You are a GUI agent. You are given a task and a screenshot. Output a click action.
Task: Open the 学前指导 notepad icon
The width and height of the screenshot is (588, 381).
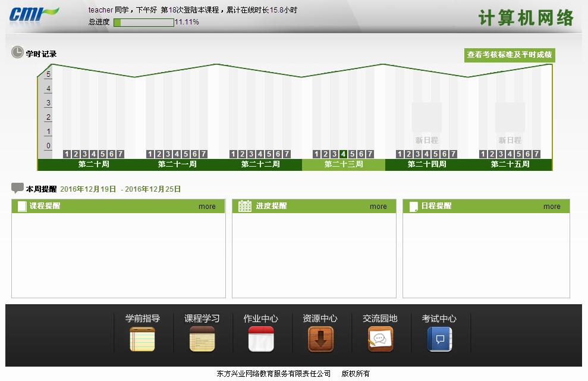click(x=142, y=339)
